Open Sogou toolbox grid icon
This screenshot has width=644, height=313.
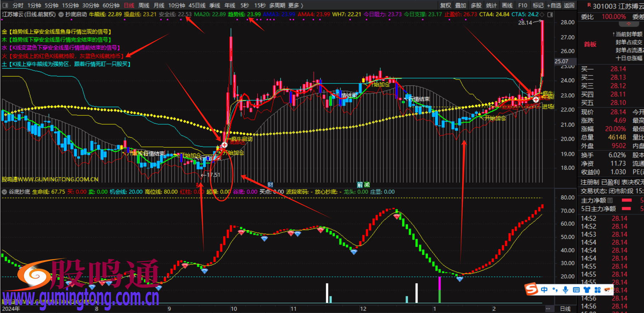597,290
